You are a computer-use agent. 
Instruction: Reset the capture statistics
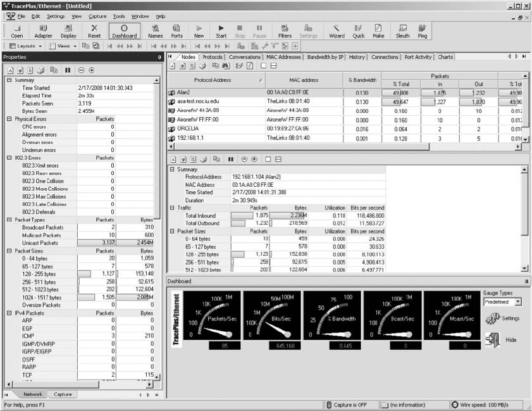coord(94,31)
